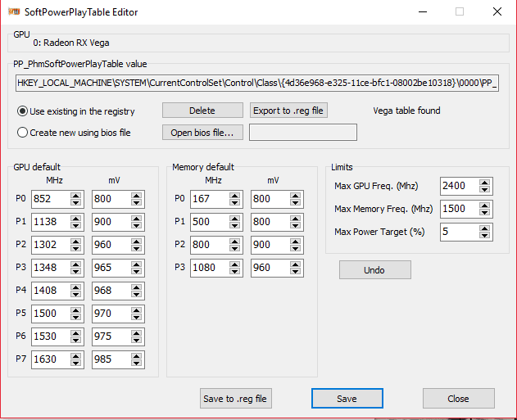Increase GPU P4 mV with up arrow
The image size is (517, 420).
(136, 287)
